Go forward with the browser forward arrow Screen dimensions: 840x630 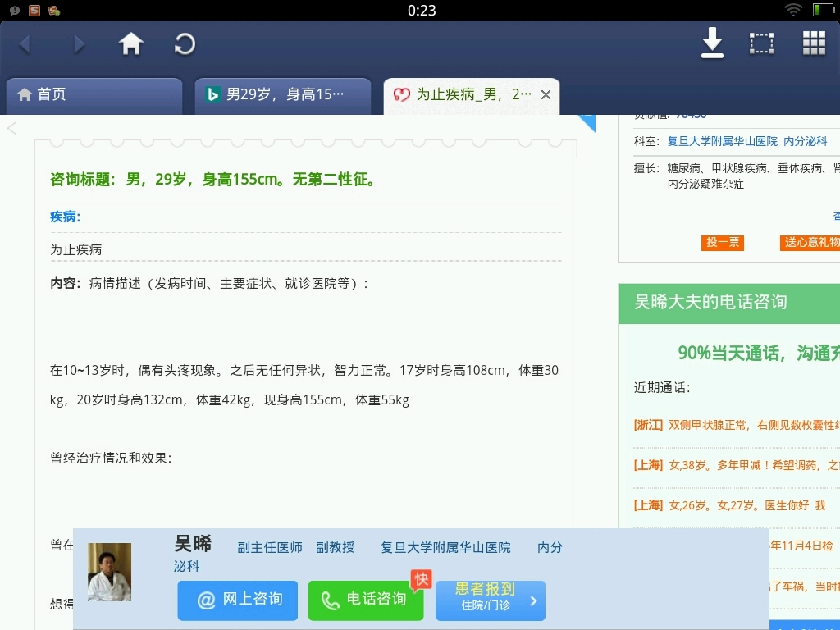(78, 44)
